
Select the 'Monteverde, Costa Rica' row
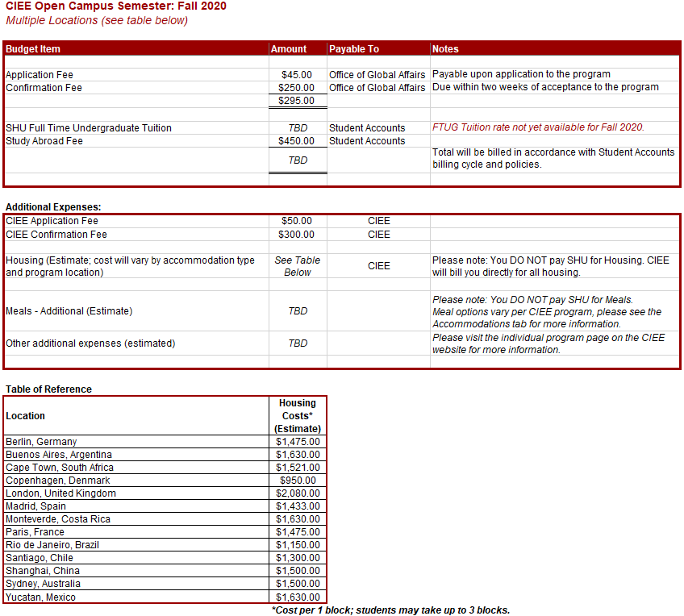[x=165, y=519]
